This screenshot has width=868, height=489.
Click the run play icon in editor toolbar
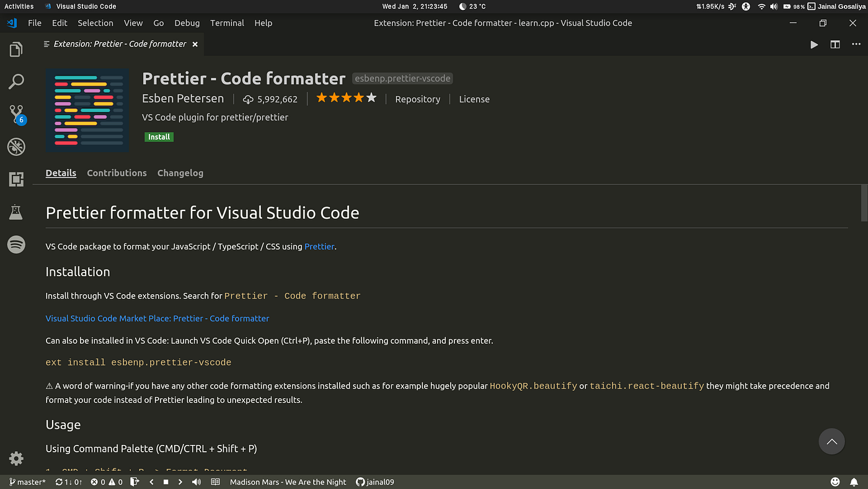814,44
